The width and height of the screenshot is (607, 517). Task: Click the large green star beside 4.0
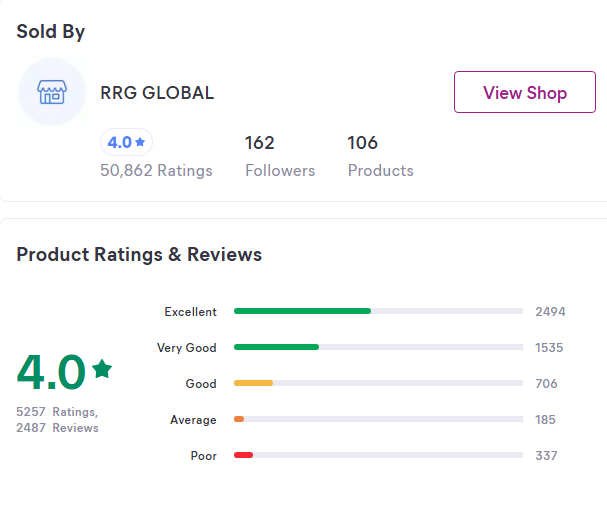coord(102,369)
